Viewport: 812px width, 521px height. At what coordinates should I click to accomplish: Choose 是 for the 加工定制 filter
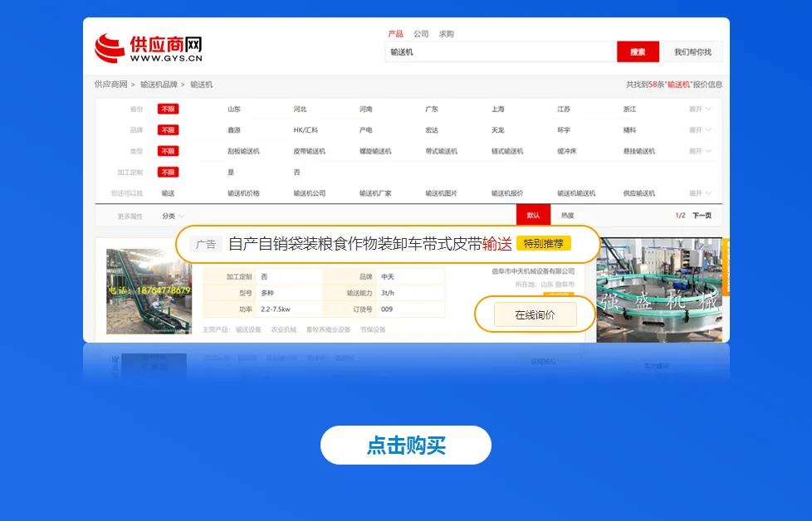231,173
